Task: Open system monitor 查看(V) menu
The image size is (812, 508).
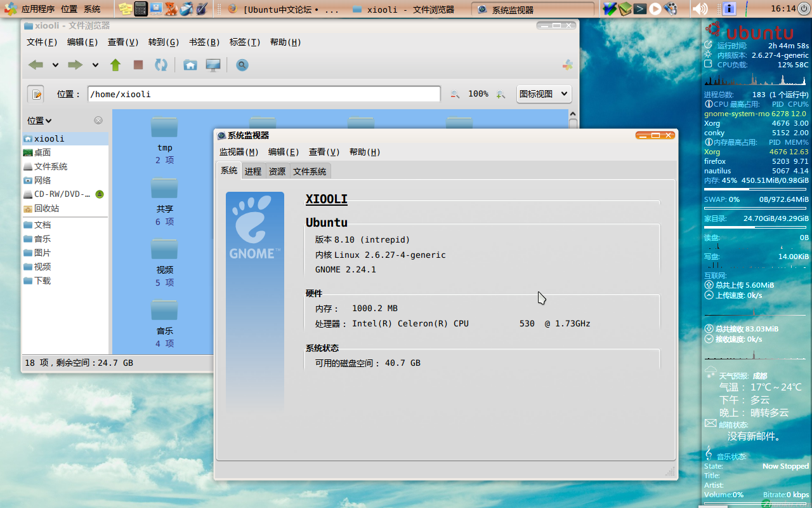Action: click(x=324, y=152)
